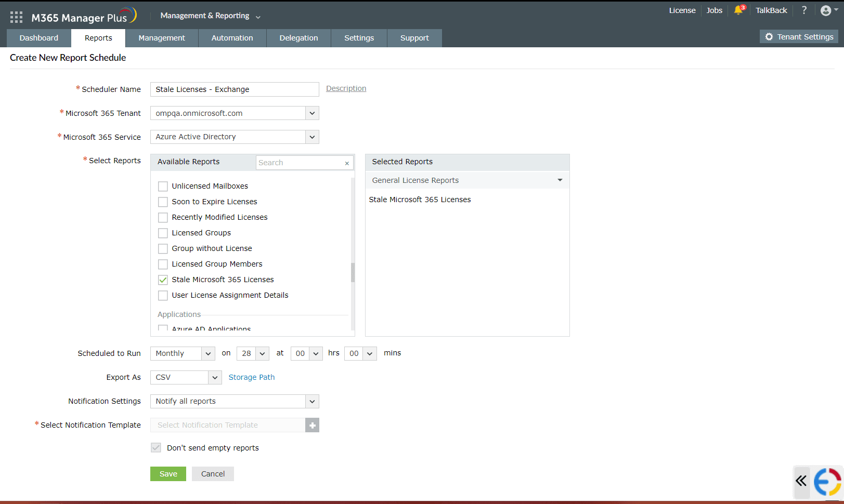Click the plus icon beside Select Notification Template

click(312, 425)
